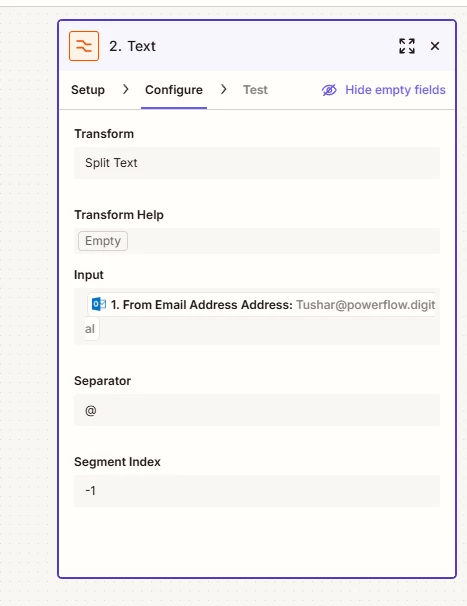
Task: Close the 2. Text step panel
Action: click(x=435, y=46)
